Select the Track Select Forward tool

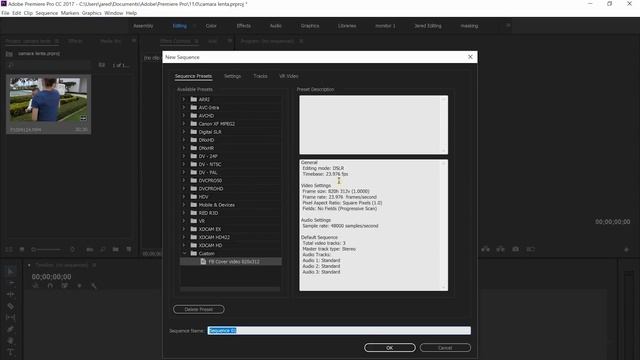[x=11, y=282]
